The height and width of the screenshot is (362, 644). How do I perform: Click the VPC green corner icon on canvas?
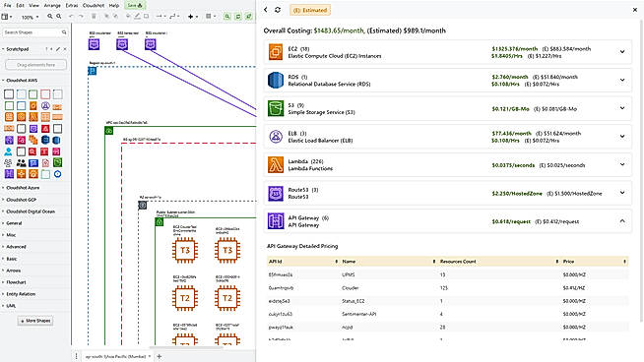tap(109, 131)
